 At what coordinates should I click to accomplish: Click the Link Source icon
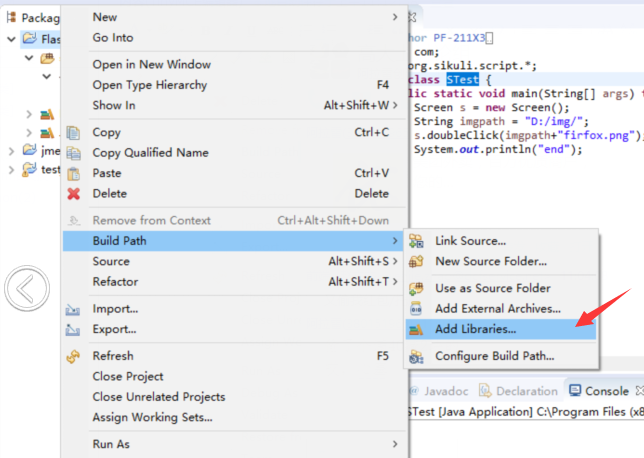[416, 241]
